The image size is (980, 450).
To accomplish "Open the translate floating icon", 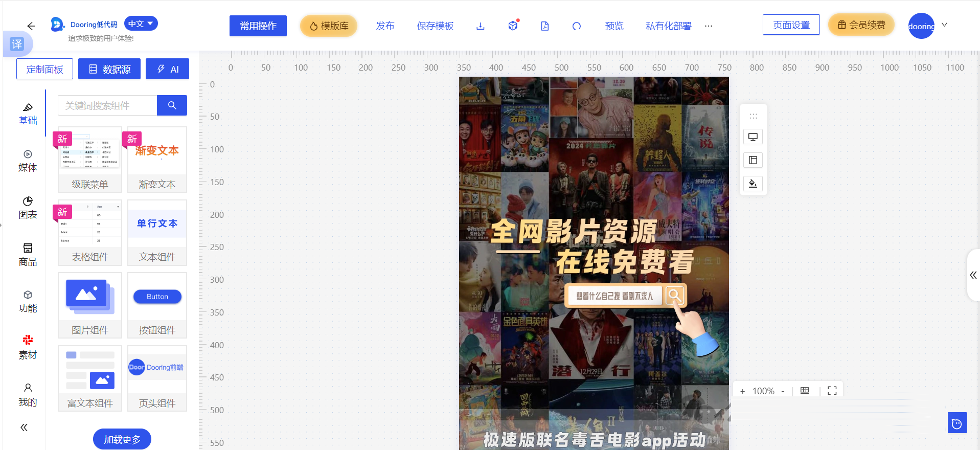I will coord(17,44).
